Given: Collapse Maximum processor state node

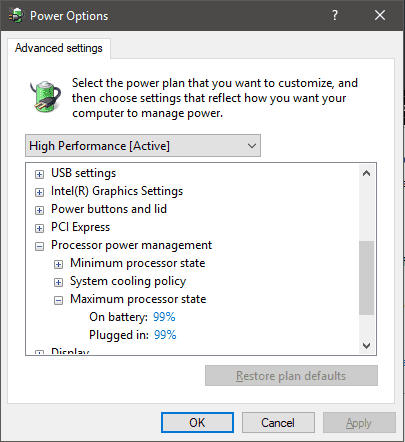Looking at the screenshot, I should click(58, 300).
